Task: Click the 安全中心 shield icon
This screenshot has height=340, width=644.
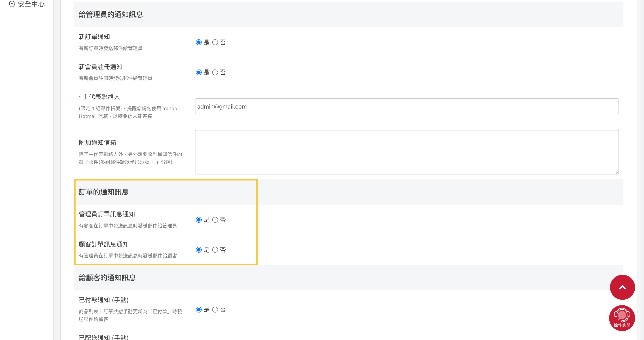Action: pyautogui.click(x=12, y=4)
